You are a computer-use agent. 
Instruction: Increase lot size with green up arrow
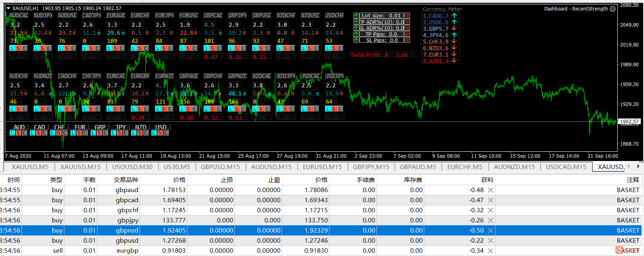(x=356, y=16)
